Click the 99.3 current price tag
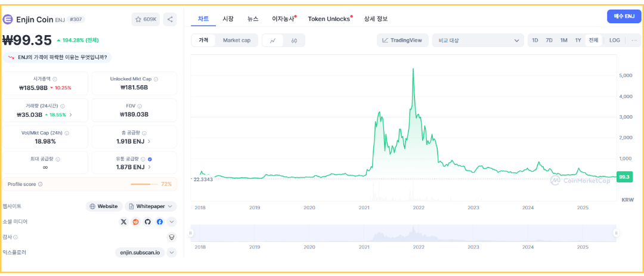644x276 pixels. (625, 176)
